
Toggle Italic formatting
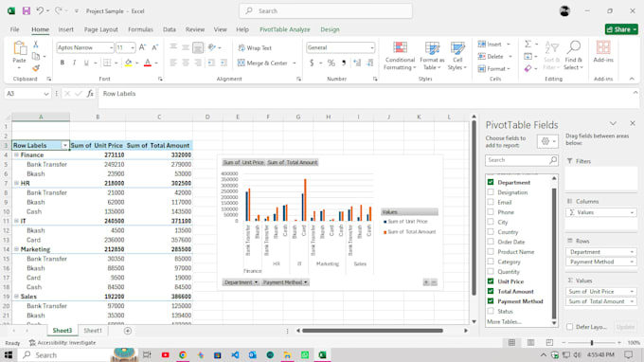click(x=74, y=63)
